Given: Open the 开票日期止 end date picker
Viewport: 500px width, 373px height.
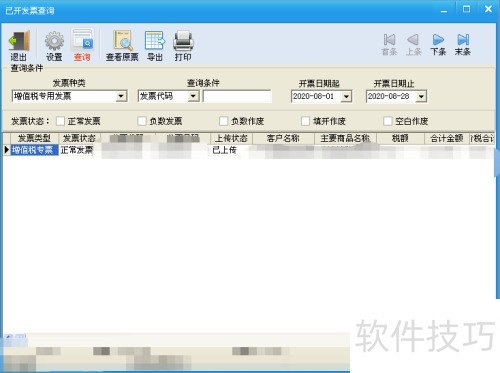Looking at the screenshot, I should coord(422,97).
